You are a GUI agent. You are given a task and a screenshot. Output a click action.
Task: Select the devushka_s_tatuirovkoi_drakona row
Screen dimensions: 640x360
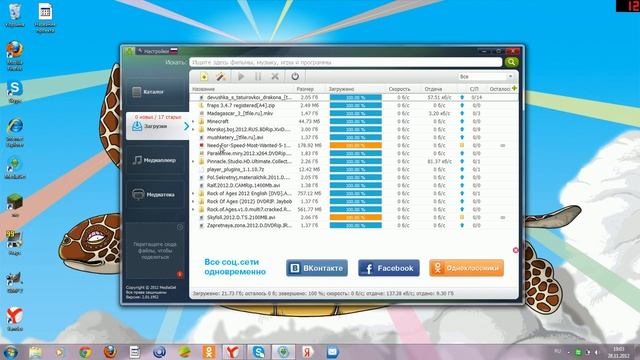(353, 97)
